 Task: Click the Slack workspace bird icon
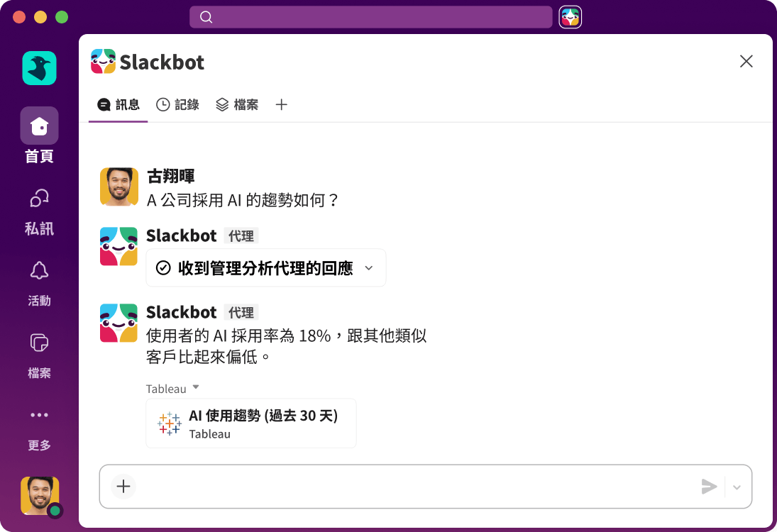(x=39, y=68)
